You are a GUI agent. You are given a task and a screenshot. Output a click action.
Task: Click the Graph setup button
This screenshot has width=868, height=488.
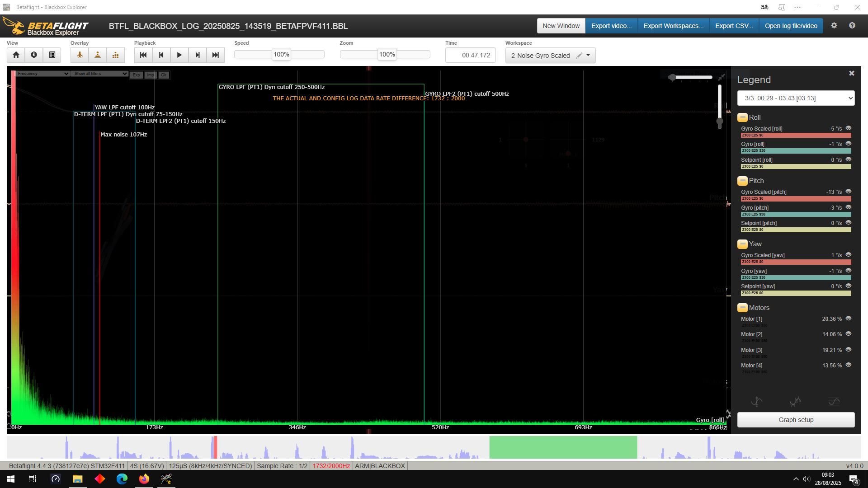point(796,420)
